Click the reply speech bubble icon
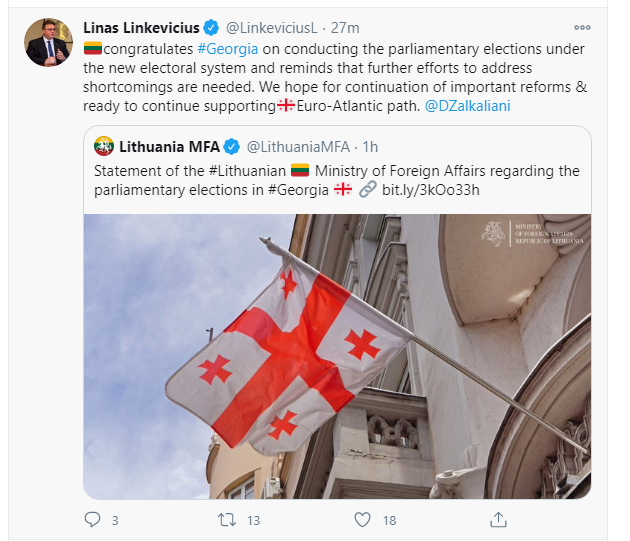 [x=92, y=520]
